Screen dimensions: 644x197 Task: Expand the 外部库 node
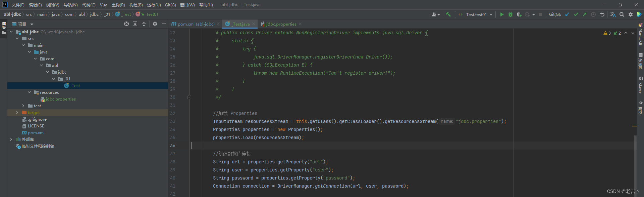coord(11,140)
